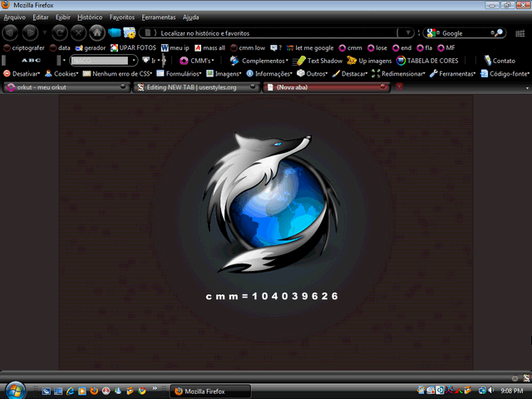
Task: Open the Ajuda menu
Action: (190, 17)
